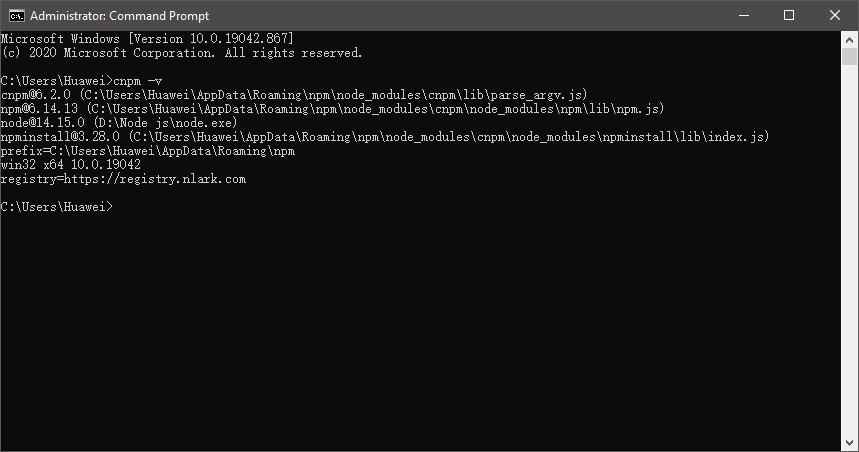Viewport: 859px width, 452px height.
Task: Click the Microsoft Corporation copyright line
Action: coord(181,52)
